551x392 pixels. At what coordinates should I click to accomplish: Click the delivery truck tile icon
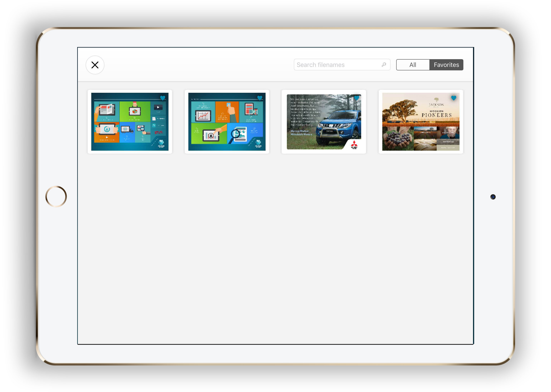click(x=127, y=130)
